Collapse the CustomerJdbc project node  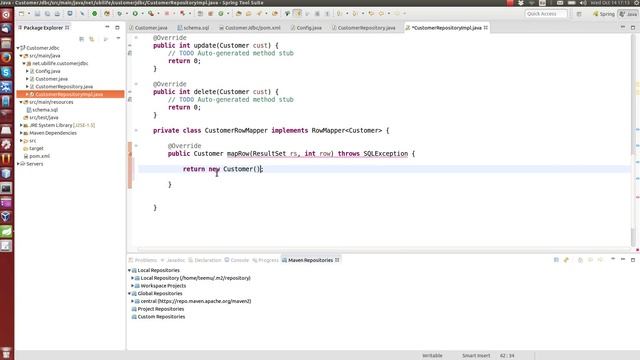pyautogui.click(x=18, y=48)
